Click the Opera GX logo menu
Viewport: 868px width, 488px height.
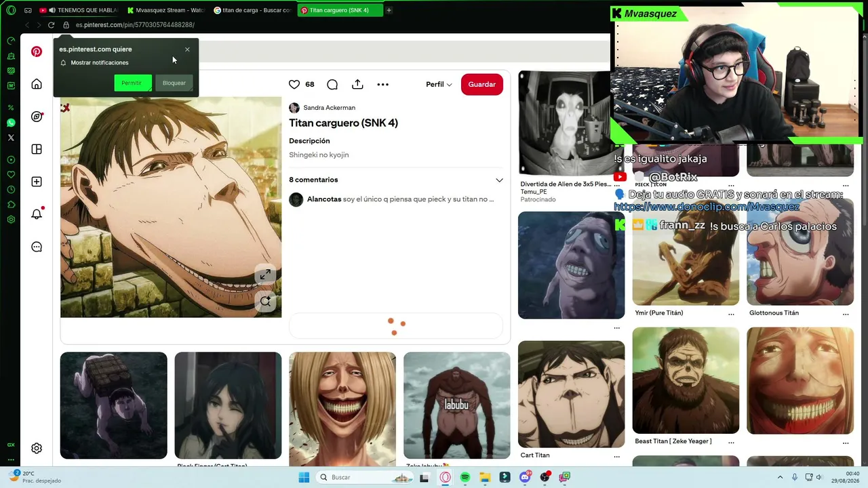point(11,10)
